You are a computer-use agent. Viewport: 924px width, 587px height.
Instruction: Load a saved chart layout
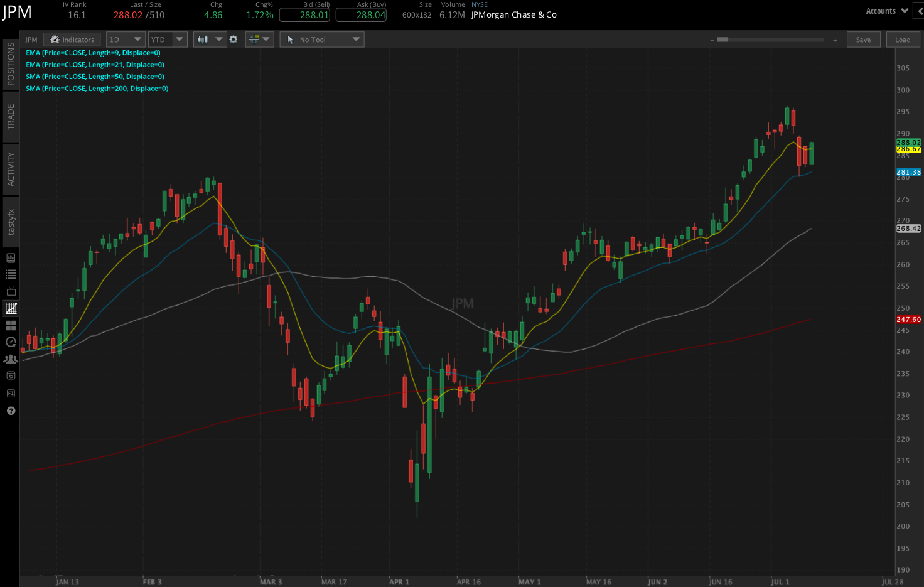(903, 40)
